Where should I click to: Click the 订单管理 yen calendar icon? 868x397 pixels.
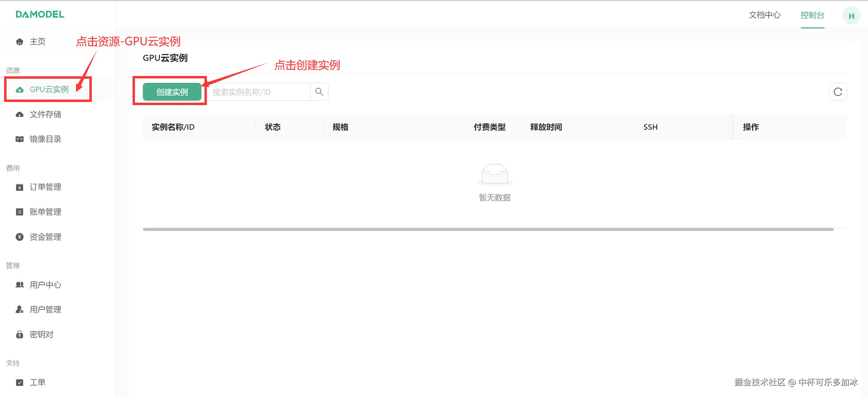click(20, 187)
